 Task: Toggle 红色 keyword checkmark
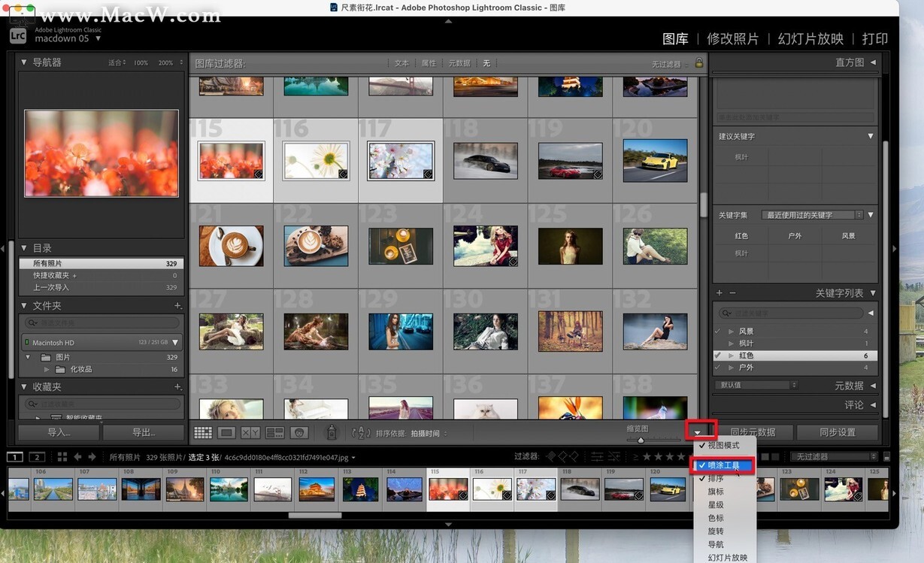[x=717, y=356]
